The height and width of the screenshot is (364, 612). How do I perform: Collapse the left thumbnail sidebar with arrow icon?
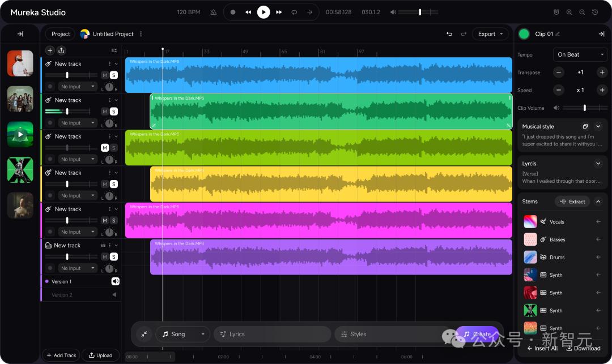[20, 34]
